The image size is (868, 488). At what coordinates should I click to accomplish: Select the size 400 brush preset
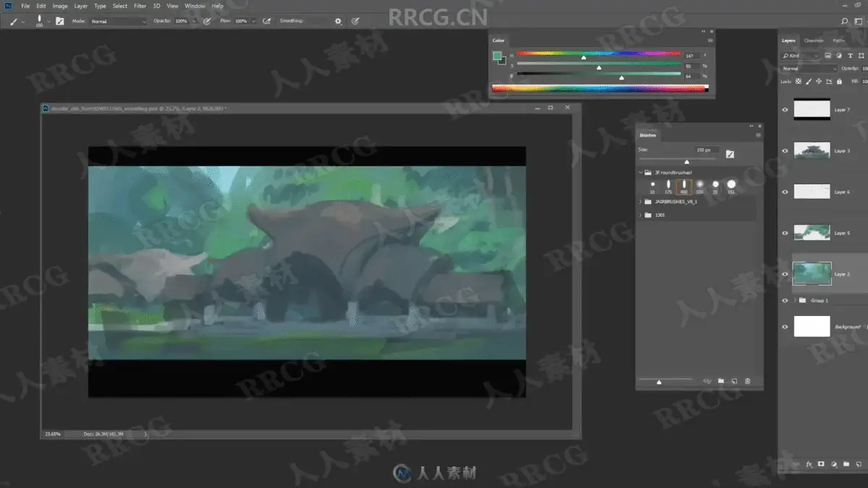[x=684, y=187]
